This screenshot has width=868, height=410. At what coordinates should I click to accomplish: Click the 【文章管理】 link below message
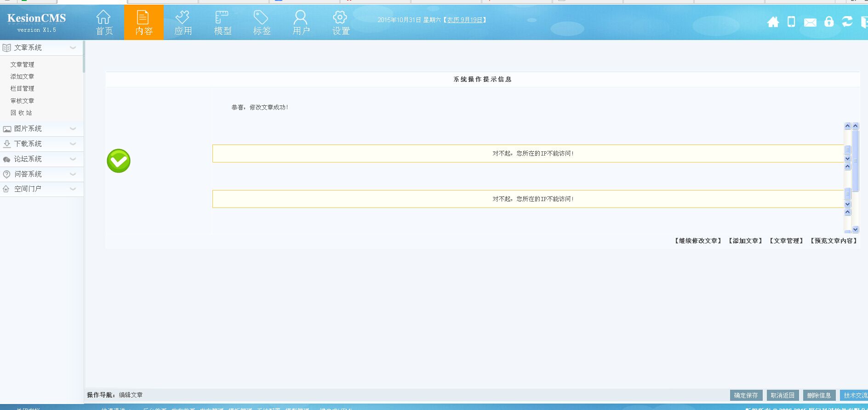point(786,241)
